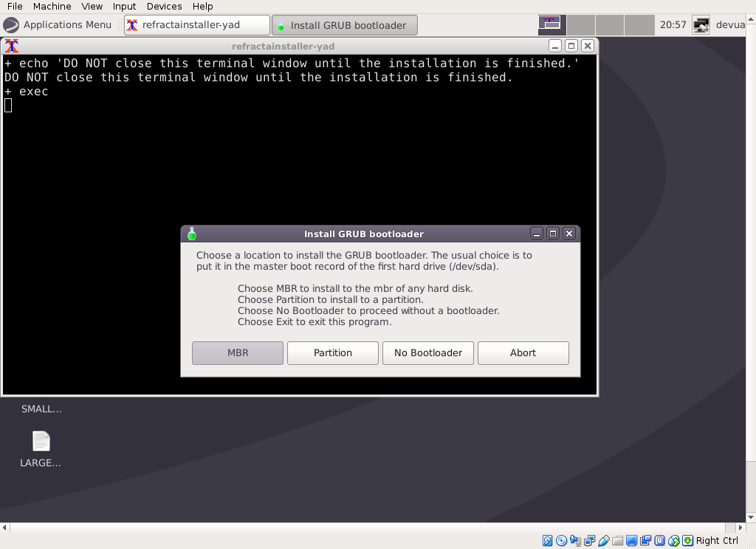756x549 pixels.
Task: Click the green flask icon in GRUB dialog title
Action: tap(192, 234)
